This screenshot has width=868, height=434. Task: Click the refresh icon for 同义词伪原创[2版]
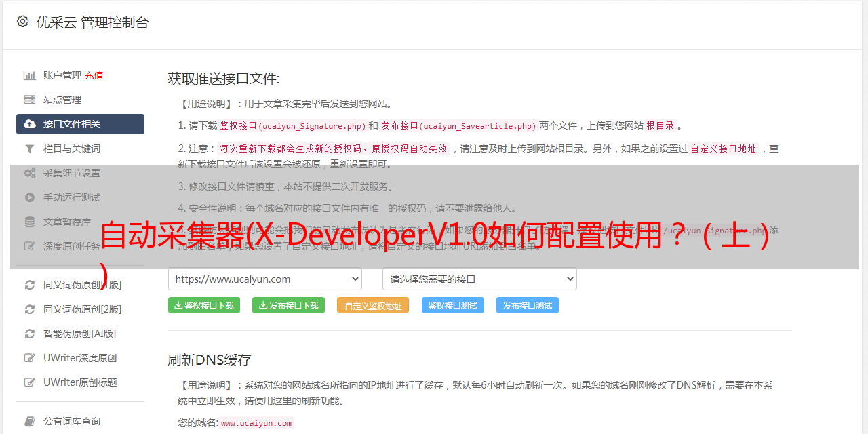pos(30,309)
